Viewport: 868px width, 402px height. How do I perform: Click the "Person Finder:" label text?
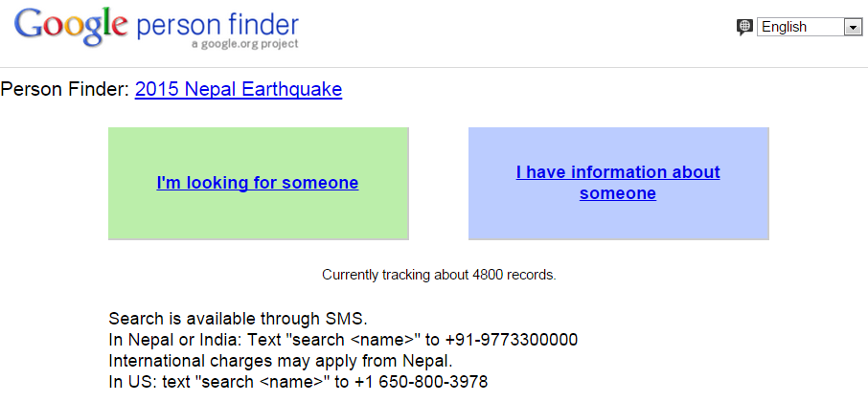tap(65, 90)
